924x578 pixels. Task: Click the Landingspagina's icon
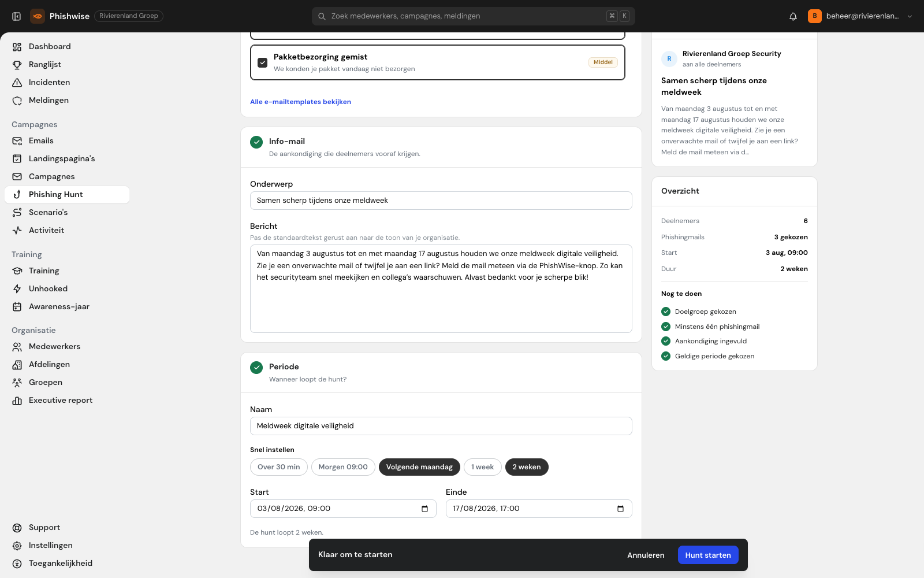coord(17,159)
